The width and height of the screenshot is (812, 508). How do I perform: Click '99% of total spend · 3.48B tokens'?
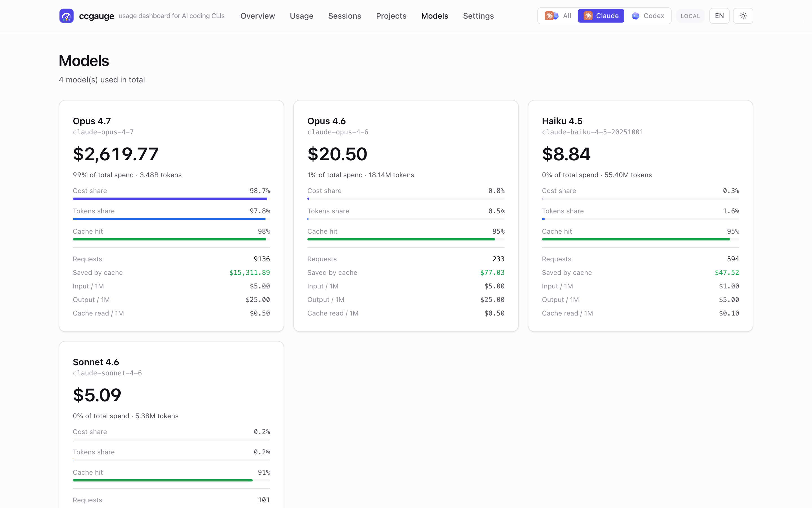(127, 175)
